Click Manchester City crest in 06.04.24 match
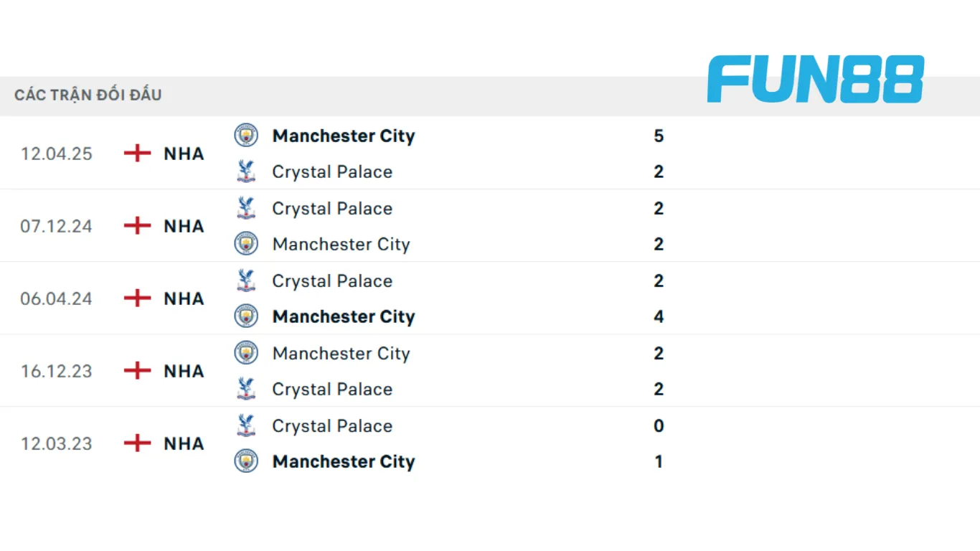 tap(246, 316)
